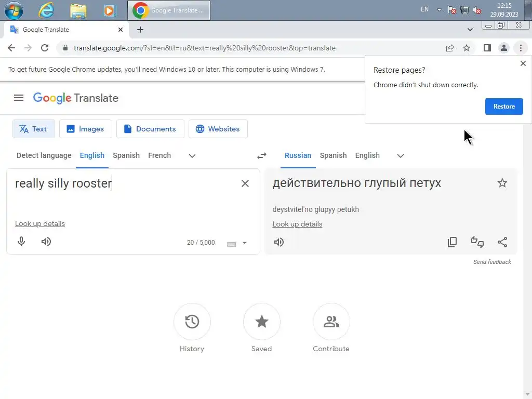Choose Detect language as source
The height and width of the screenshot is (399, 532).
(44, 155)
